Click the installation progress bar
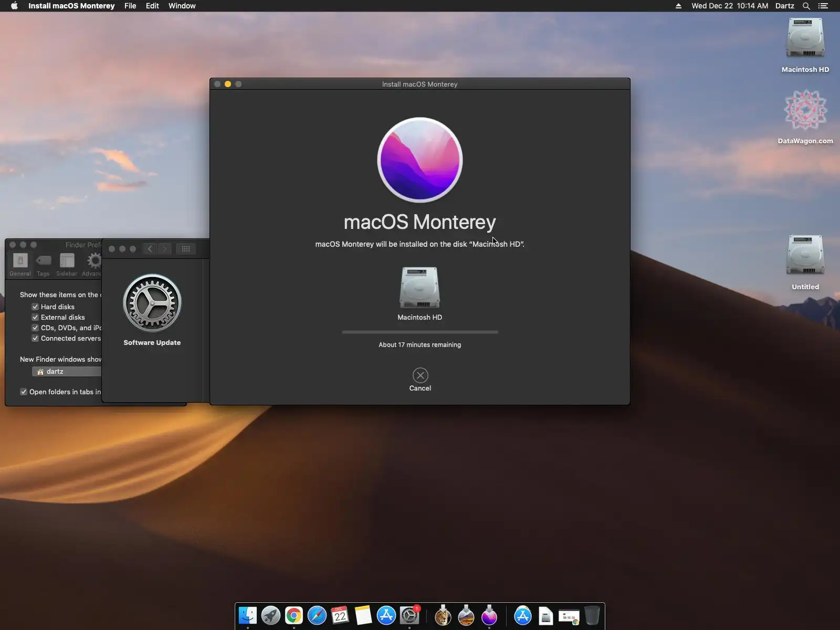Image resolution: width=840 pixels, height=630 pixels. click(420, 332)
